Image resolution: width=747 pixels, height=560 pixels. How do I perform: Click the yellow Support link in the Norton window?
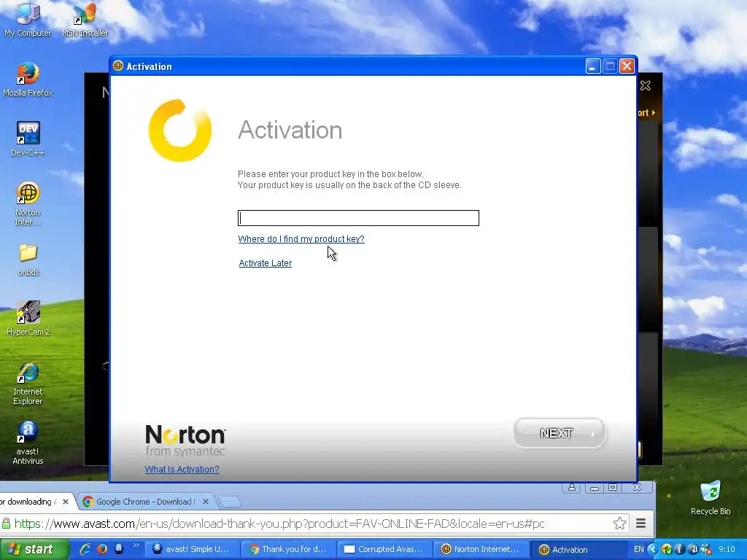point(647,113)
